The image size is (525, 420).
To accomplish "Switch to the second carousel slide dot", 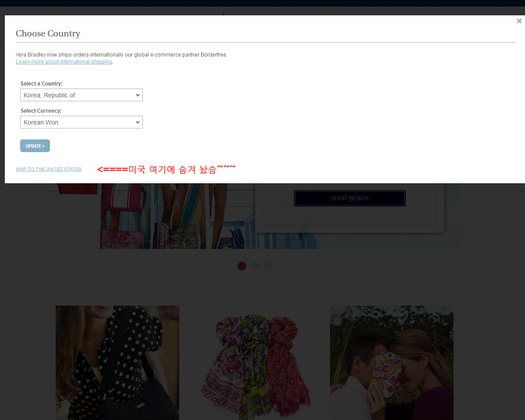I will [255, 266].
